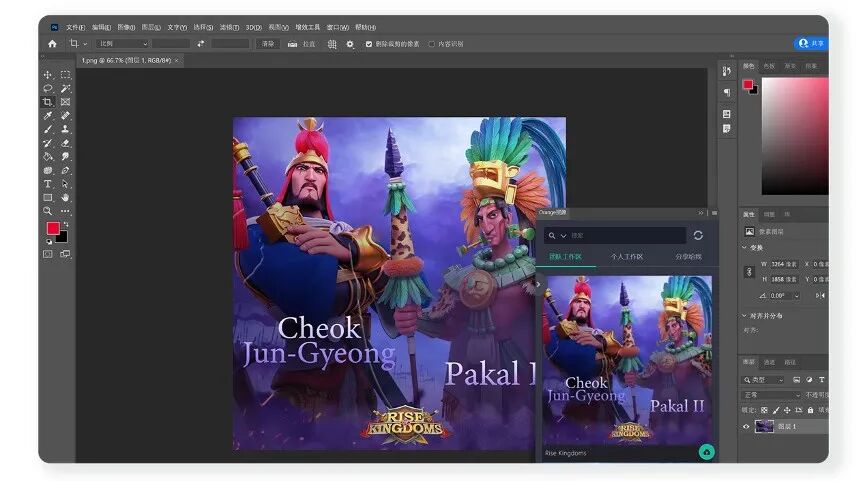Screen dimensions: 866x481
Task: Open search filter dropdown in Orange panel
Action: [564, 236]
